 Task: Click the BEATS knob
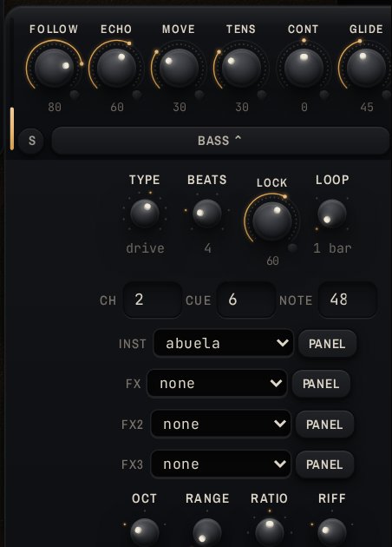(x=207, y=213)
